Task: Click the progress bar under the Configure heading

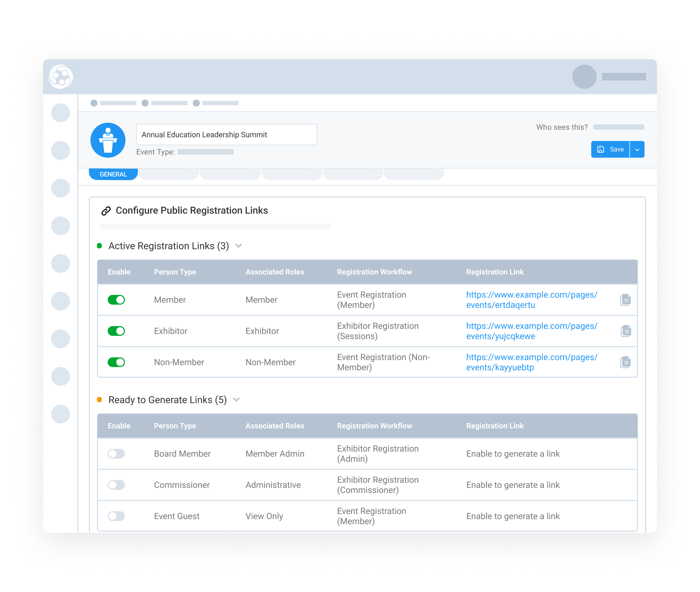Action: [215, 226]
